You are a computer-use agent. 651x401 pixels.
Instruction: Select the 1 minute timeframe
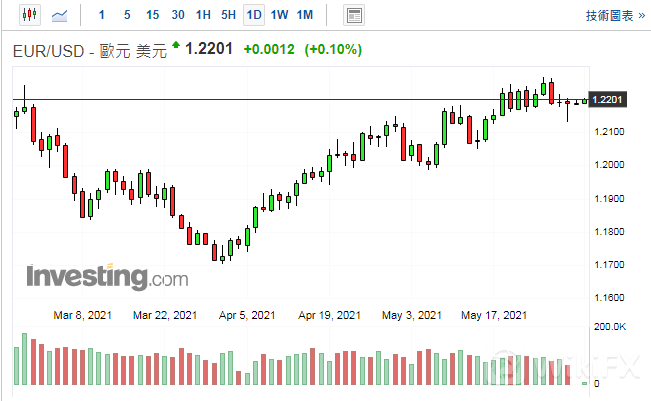[x=101, y=15]
